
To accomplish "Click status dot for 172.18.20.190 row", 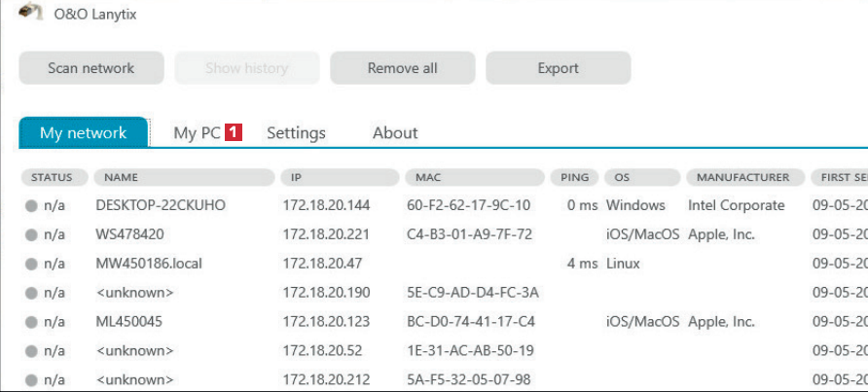I will pos(31,293).
